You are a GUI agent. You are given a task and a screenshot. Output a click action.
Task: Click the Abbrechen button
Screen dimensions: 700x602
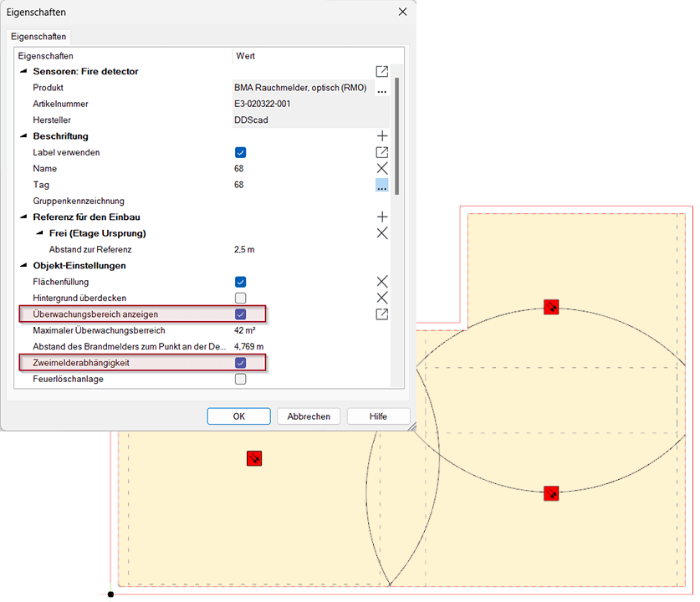pos(309,416)
